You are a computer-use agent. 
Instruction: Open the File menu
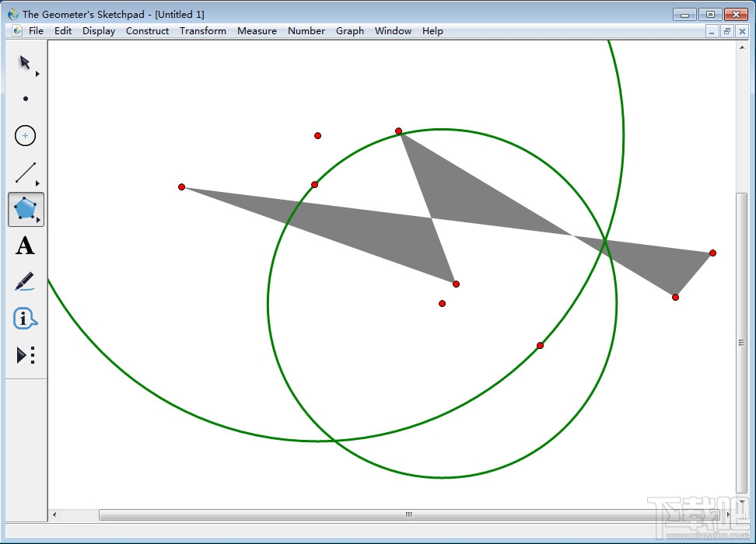tap(36, 31)
